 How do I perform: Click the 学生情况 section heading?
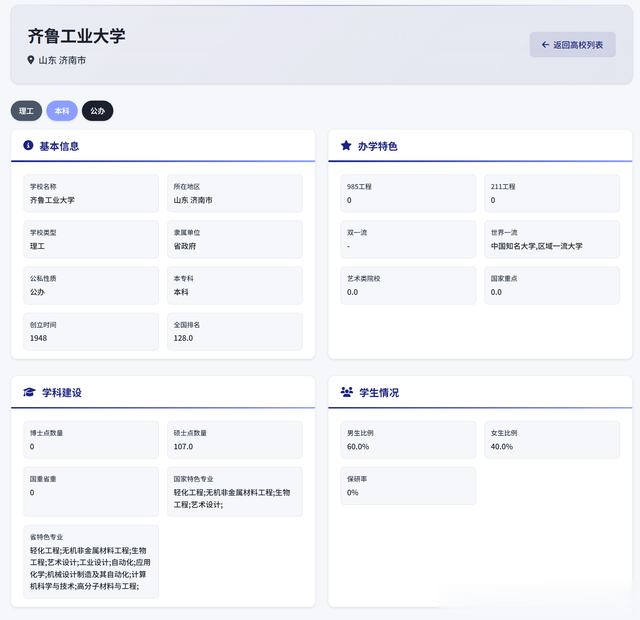379,393
